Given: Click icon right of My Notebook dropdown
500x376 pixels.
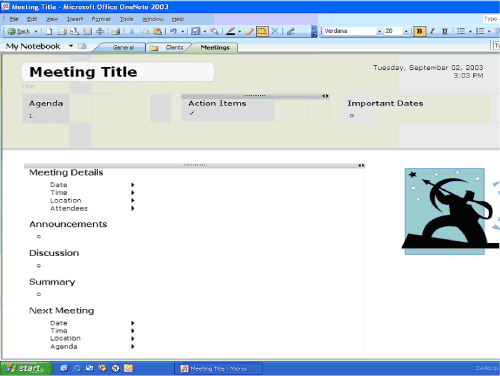Looking at the screenshot, I should [x=82, y=46].
